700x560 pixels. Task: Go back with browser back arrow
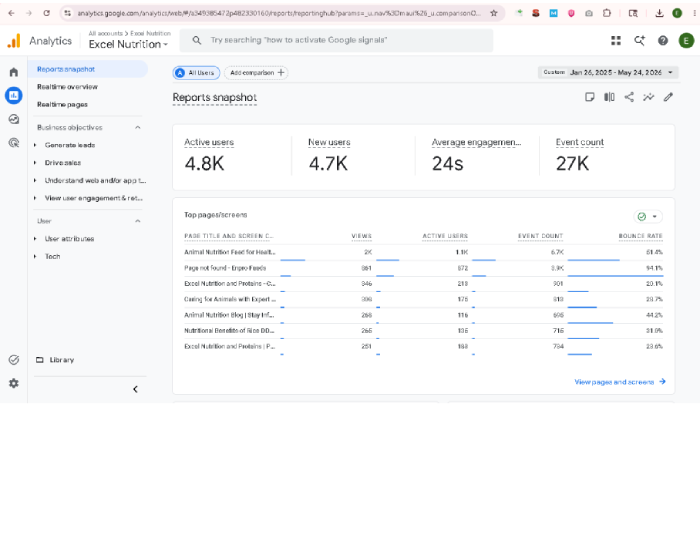coord(12,13)
